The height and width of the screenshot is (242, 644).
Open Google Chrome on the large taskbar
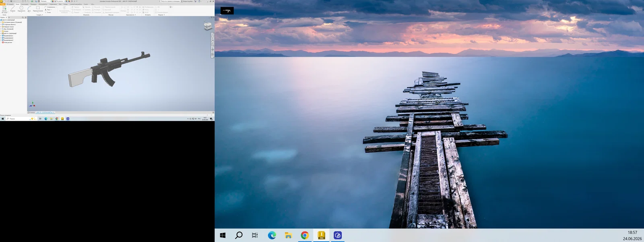[x=305, y=235]
